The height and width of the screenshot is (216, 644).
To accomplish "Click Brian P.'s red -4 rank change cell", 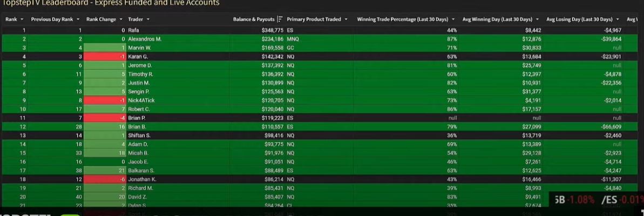I will click(x=104, y=118).
